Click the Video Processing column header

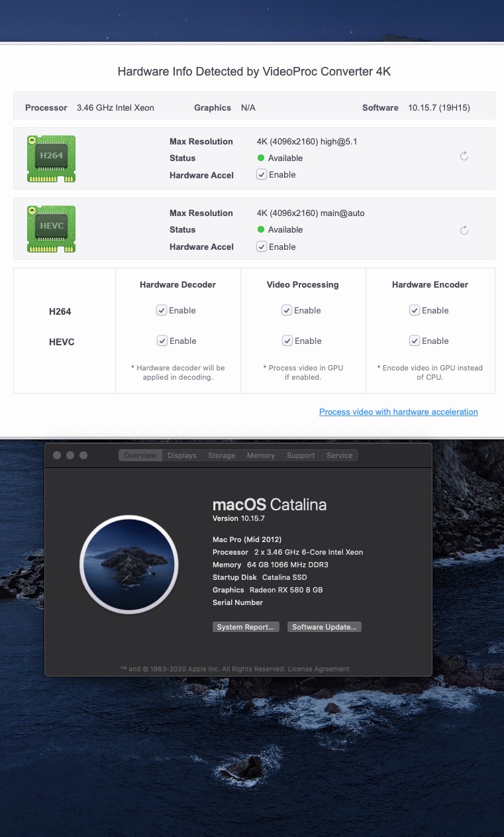303,284
